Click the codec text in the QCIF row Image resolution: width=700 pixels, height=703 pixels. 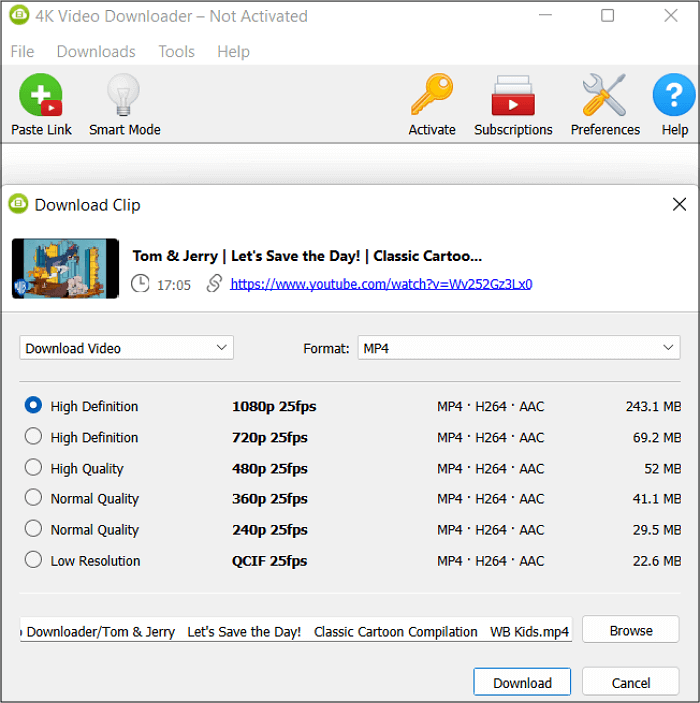click(491, 561)
